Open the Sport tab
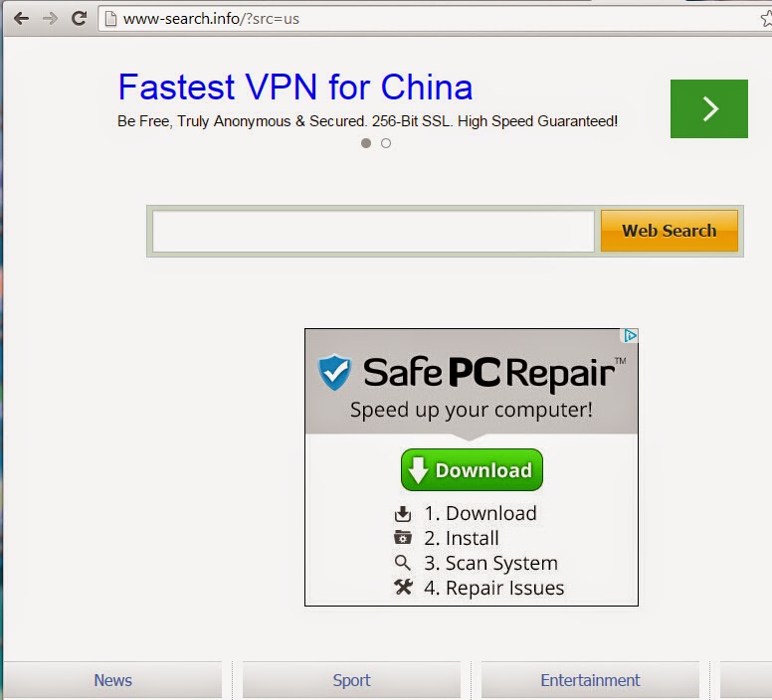 [x=351, y=680]
